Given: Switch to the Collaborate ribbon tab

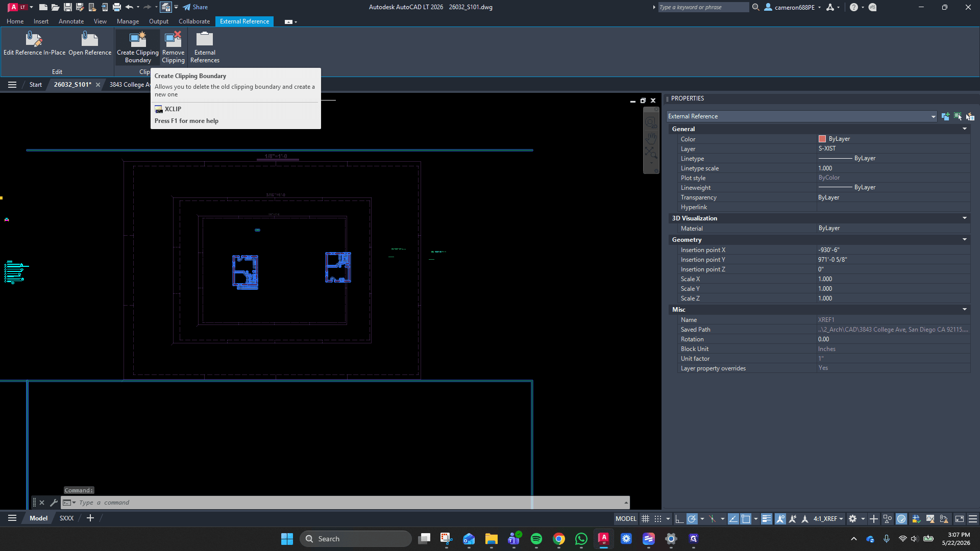Looking at the screenshot, I should point(194,21).
